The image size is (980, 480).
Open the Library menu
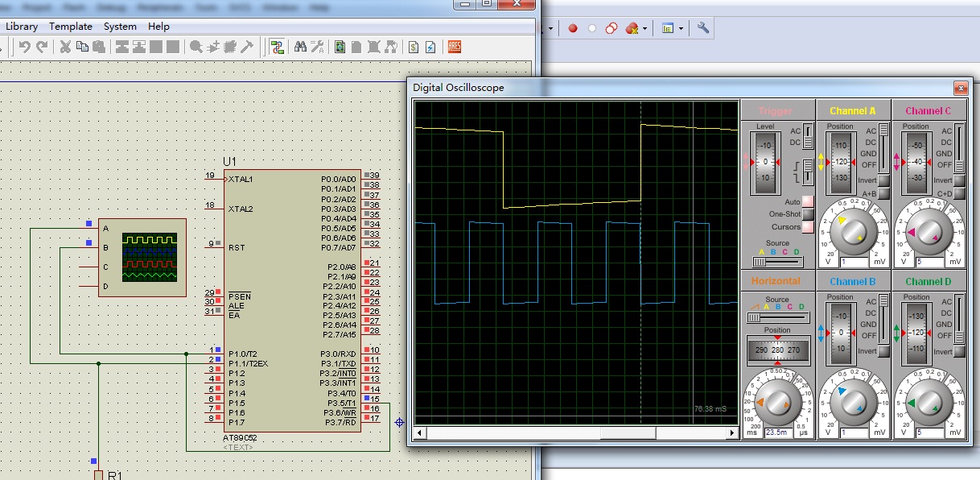[x=22, y=27]
